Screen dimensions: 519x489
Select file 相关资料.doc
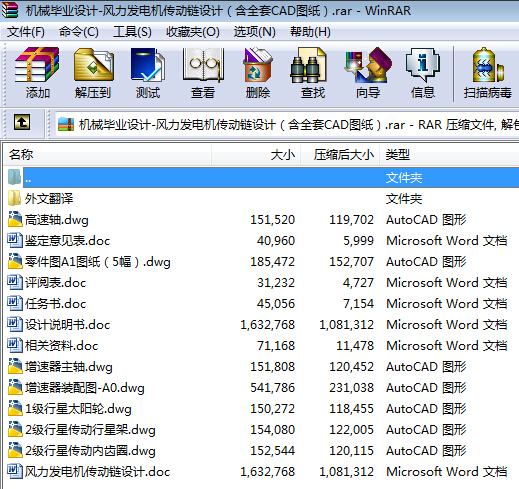(61, 346)
